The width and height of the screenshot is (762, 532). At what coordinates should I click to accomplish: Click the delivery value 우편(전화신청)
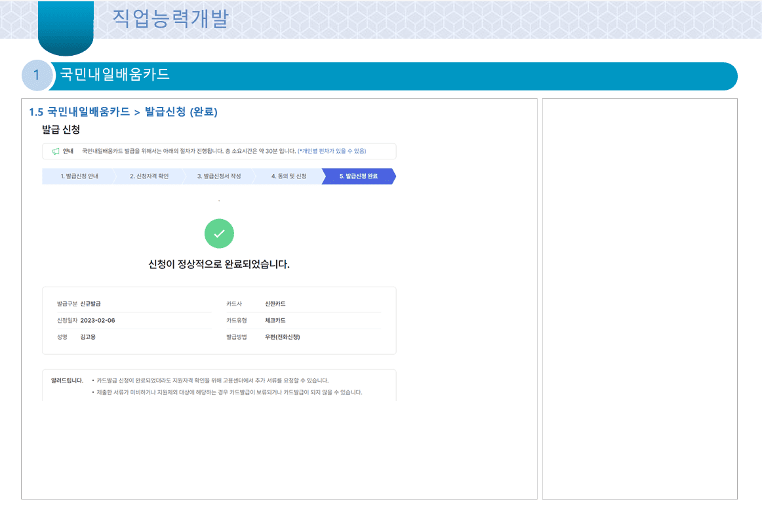[x=283, y=337]
